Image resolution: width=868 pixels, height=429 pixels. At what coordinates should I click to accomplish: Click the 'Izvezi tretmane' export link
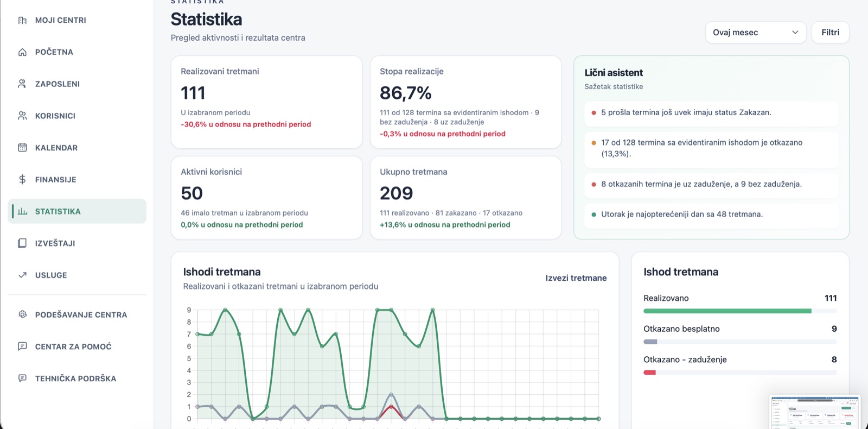(576, 278)
